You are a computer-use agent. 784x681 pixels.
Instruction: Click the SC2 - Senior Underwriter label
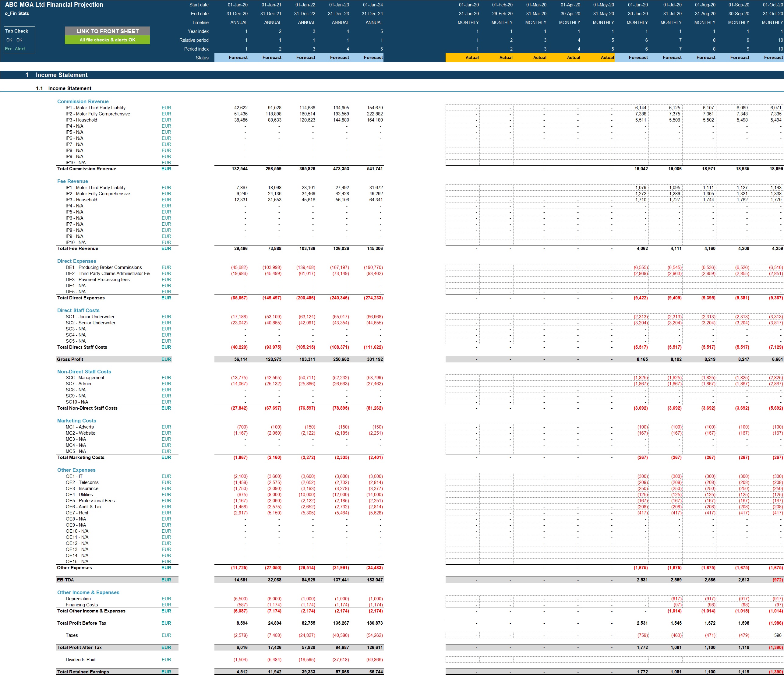click(90, 323)
